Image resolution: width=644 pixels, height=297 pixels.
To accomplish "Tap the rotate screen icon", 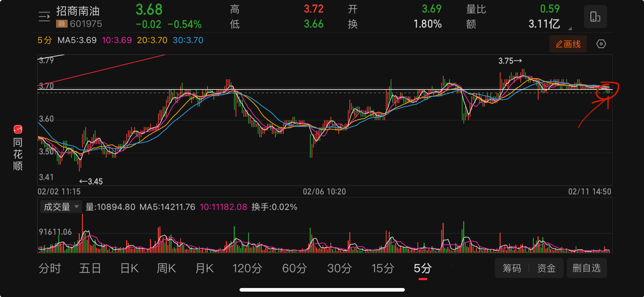I will point(595,17).
